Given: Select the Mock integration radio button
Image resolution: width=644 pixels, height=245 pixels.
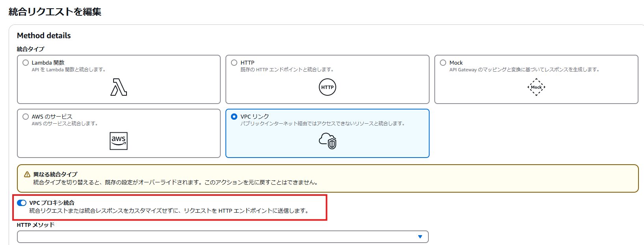Looking at the screenshot, I should (443, 63).
